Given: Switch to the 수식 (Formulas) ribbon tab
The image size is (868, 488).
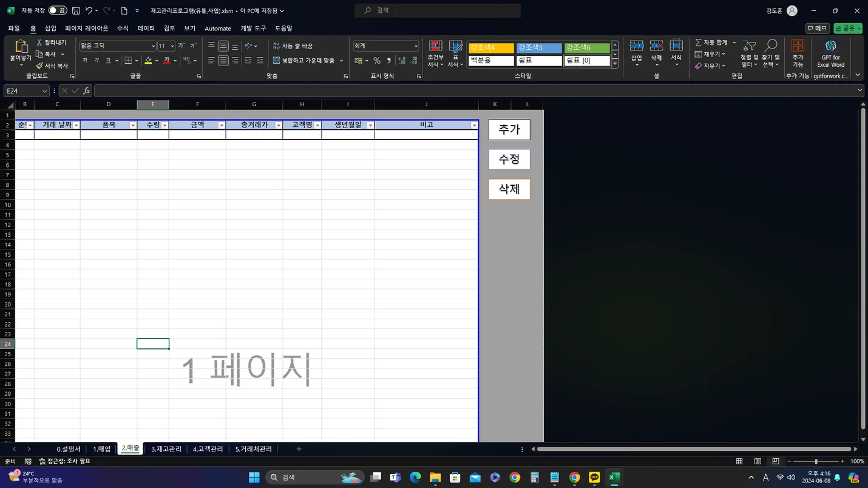Looking at the screenshot, I should click(x=123, y=29).
